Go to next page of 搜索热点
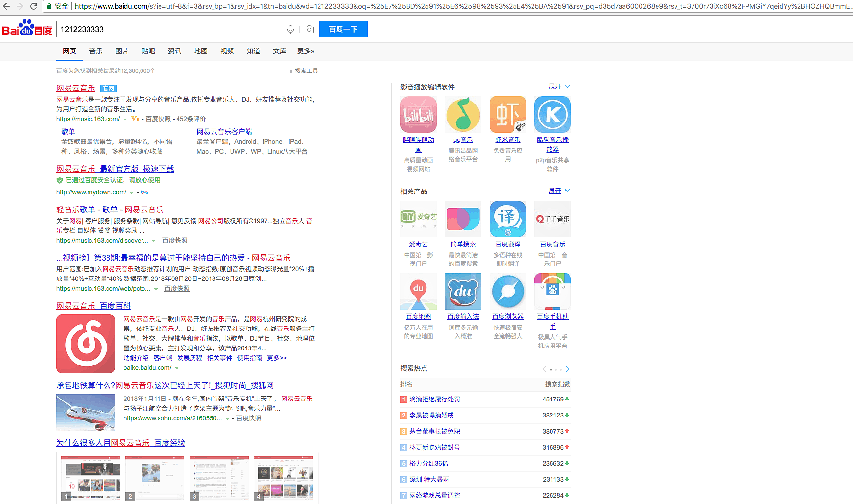This screenshot has height=504, width=853. click(x=567, y=369)
